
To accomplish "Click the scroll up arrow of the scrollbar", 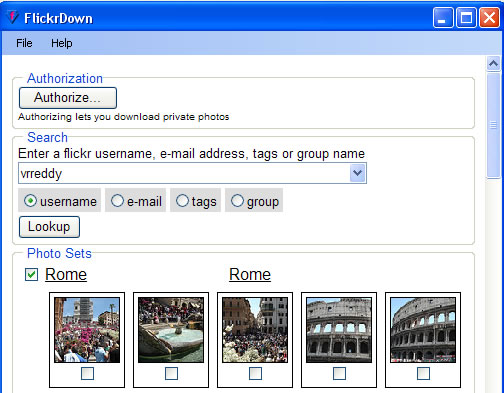I will (x=493, y=63).
